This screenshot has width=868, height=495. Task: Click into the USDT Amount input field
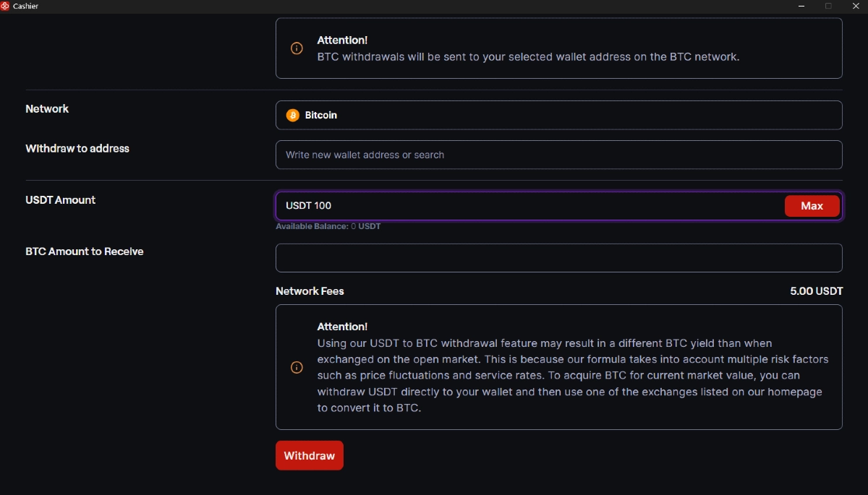[528, 206]
